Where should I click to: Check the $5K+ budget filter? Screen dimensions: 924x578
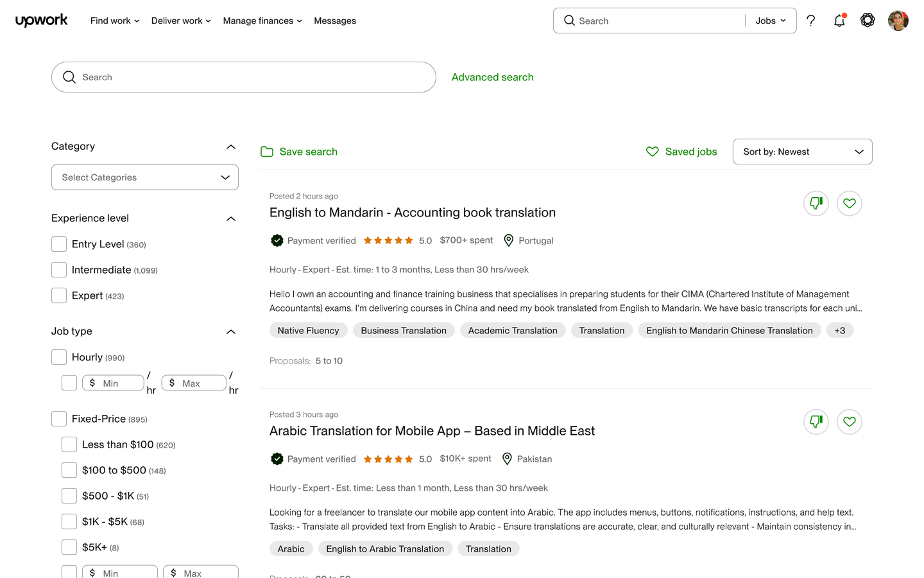click(x=69, y=547)
